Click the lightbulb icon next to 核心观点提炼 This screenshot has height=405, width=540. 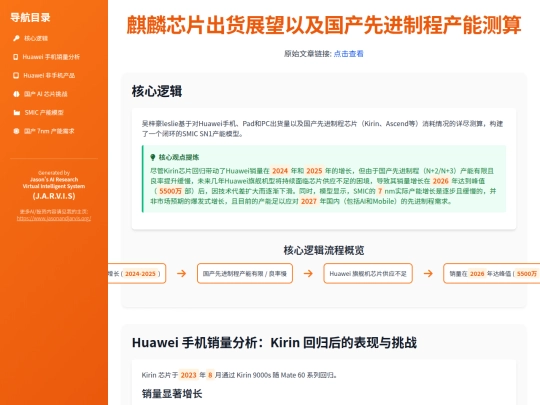pos(153,157)
